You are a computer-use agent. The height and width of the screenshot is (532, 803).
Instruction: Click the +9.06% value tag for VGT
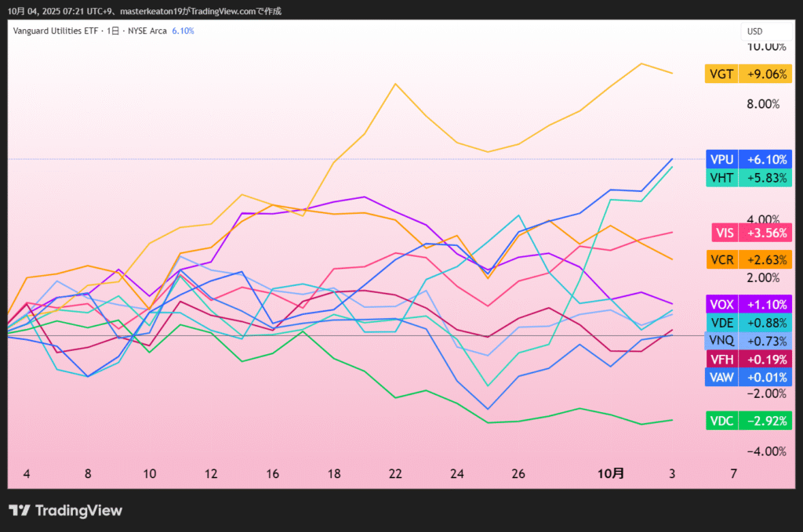click(766, 74)
